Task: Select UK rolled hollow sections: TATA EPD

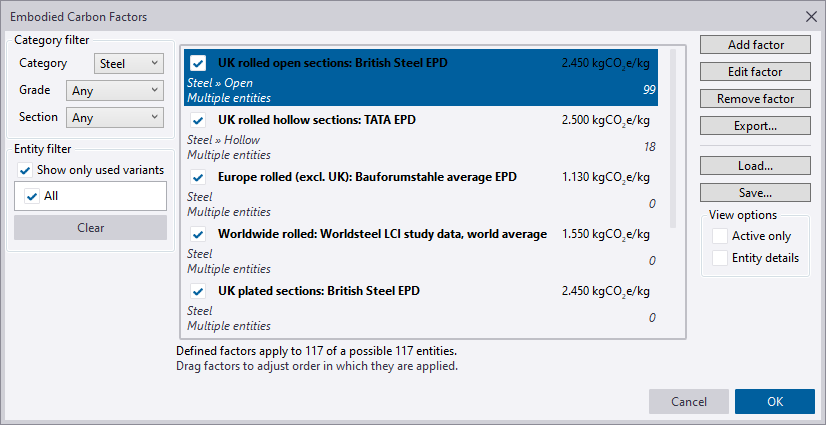Action: pyautogui.click(x=421, y=135)
